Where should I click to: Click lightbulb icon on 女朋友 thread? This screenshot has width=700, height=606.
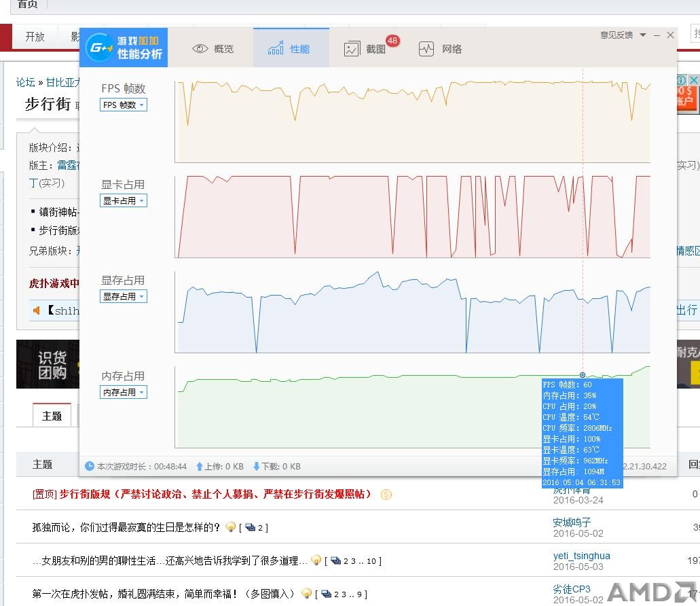click(316, 560)
